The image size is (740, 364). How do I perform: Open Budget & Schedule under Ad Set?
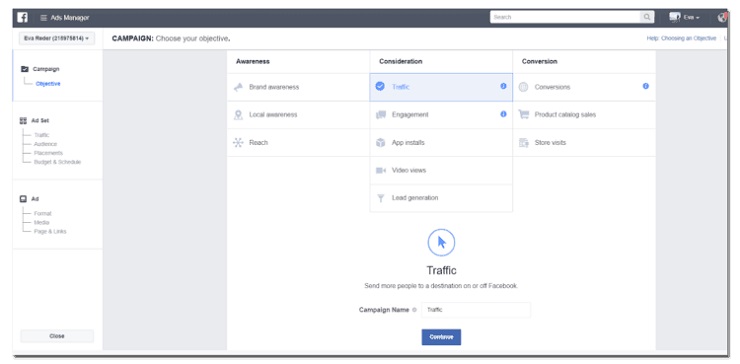coord(57,162)
